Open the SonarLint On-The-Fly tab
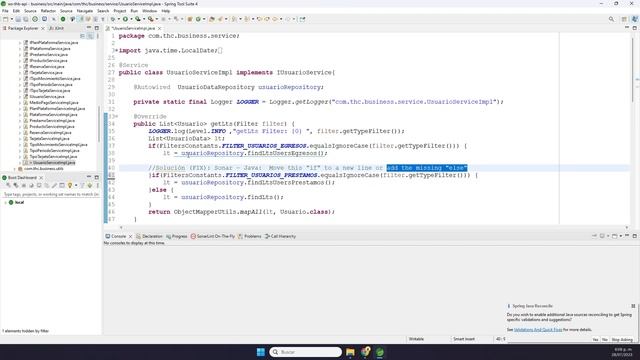This screenshot has width=640, height=360. (213, 236)
